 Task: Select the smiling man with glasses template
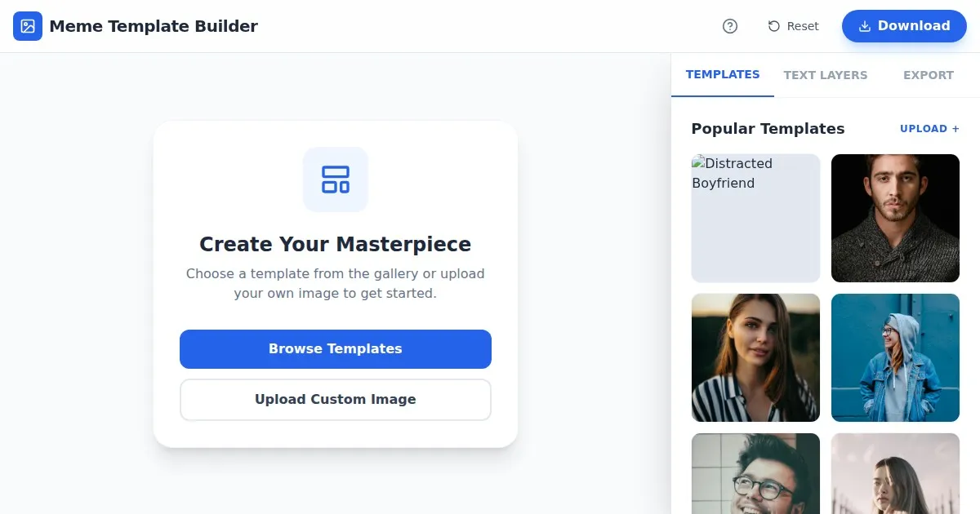(x=755, y=474)
